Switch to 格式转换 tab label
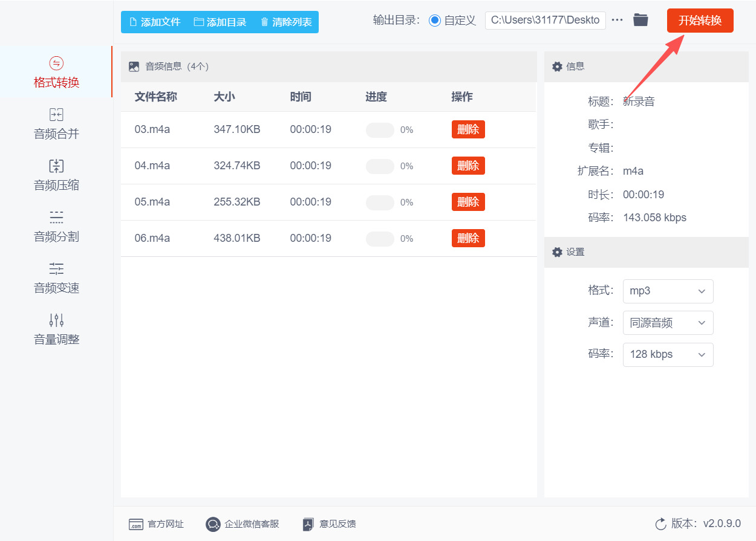Image resolution: width=756 pixels, height=541 pixels. [x=56, y=83]
